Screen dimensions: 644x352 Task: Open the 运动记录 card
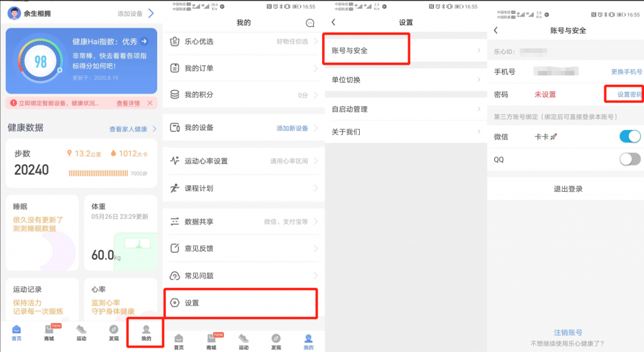(x=42, y=299)
